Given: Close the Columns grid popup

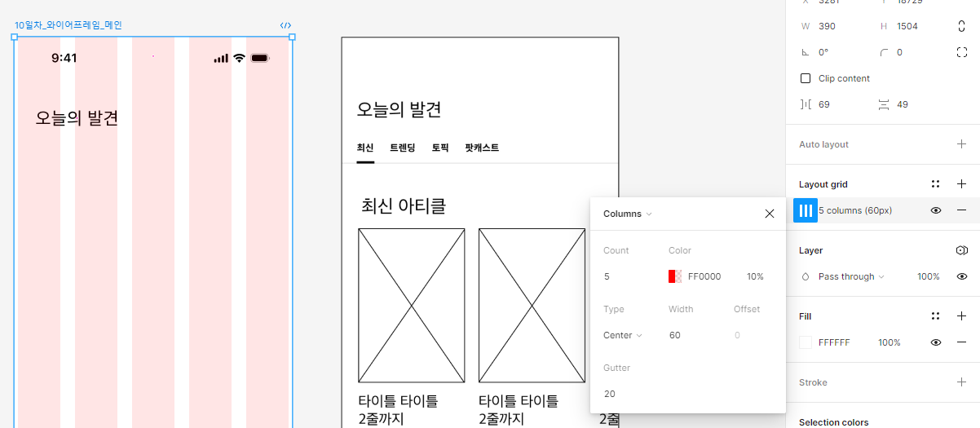Looking at the screenshot, I should (x=770, y=214).
